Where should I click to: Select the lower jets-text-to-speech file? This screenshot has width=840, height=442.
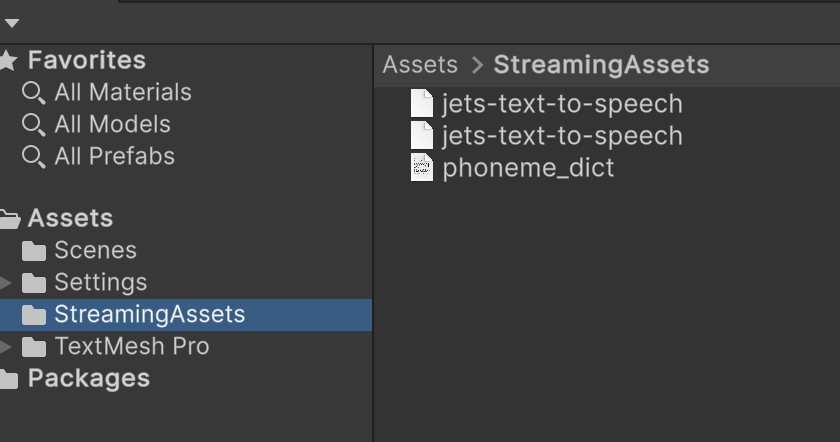562,136
